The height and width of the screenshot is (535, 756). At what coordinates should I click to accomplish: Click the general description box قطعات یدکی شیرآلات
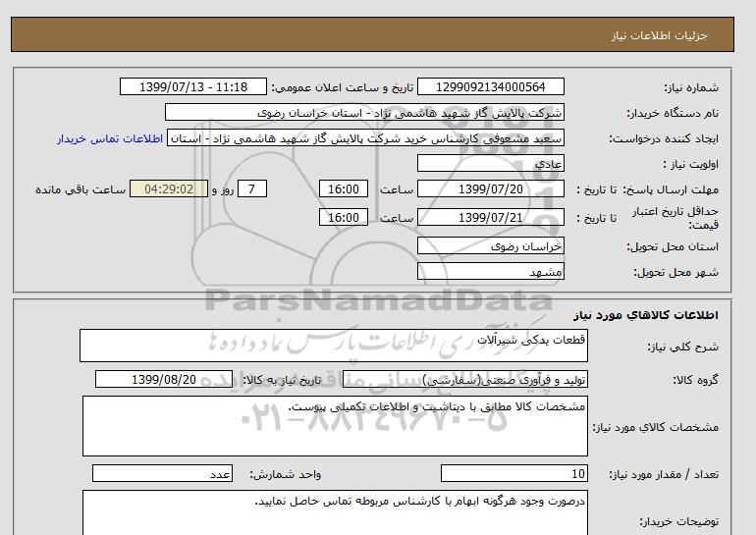[334, 346]
